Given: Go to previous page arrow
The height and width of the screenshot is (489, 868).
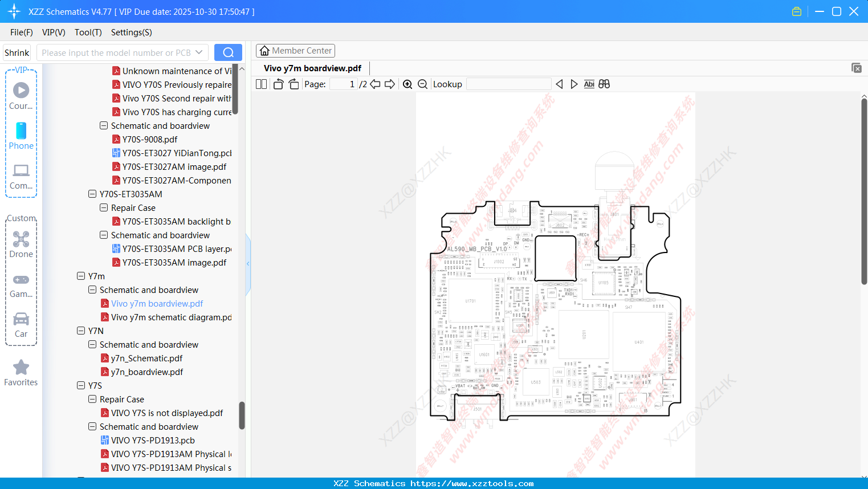Looking at the screenshot, I should (x=375, y=84).
